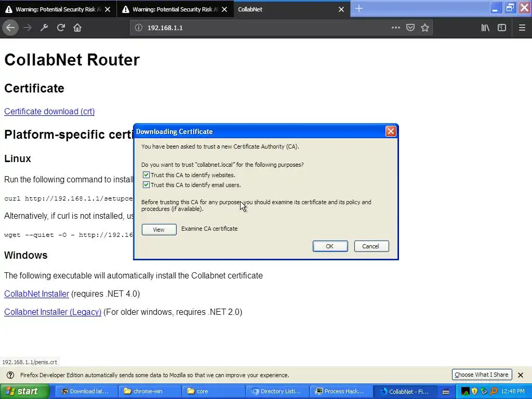Dismiss the Firefox data notification bar
Image resolution: width=532 pixels, height=399 pixels.
coord(521,375)
